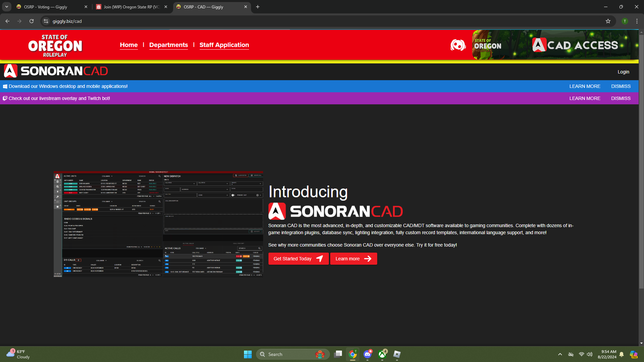The width and height of the screenshot is (644, 362).
Task: Open the weather widget showing 63°F
Action: tap(18, 354)
